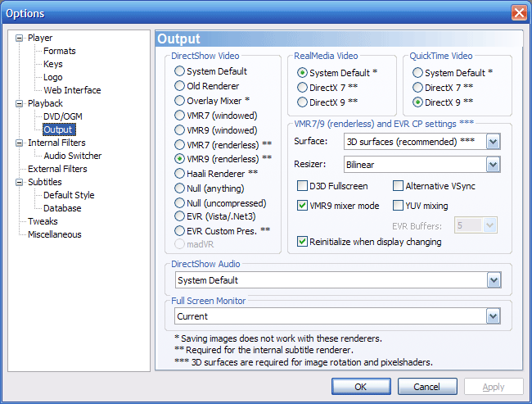Collapse the Subtitles tree node
Screen dimensions: 532x404
click(20, 182)
